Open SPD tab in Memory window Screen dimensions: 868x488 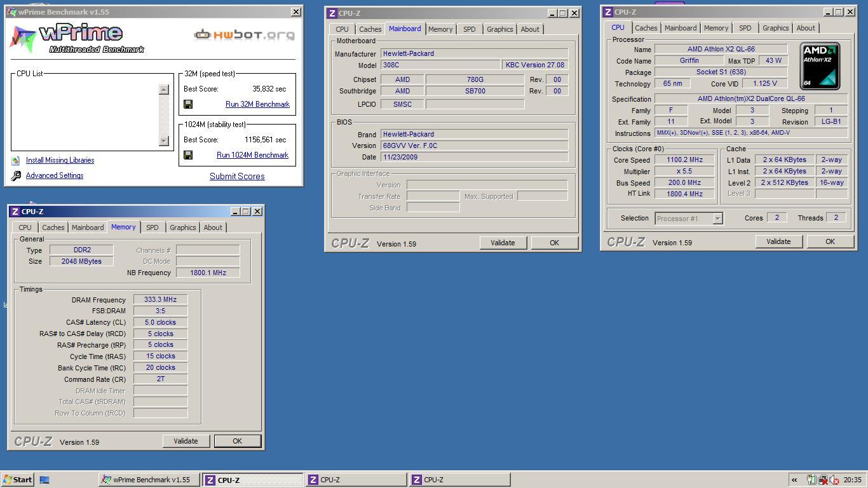[x=153, y=227]
